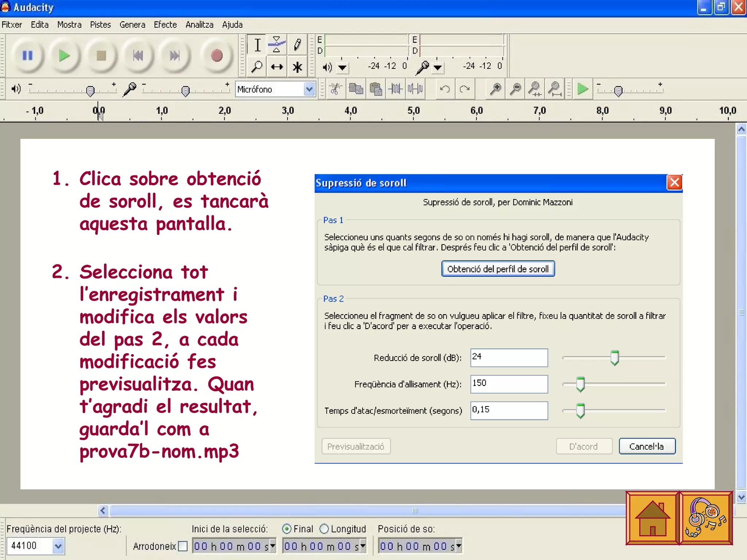This screenshot has height=560, width=747.
Task: Open selection end time format dropdown
Action: pos(363,546)
